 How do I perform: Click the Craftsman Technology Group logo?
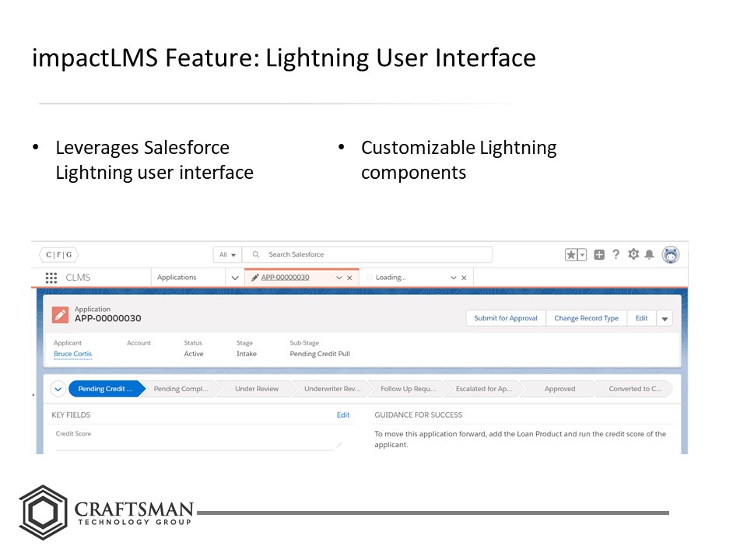click(x=107, y=513)
